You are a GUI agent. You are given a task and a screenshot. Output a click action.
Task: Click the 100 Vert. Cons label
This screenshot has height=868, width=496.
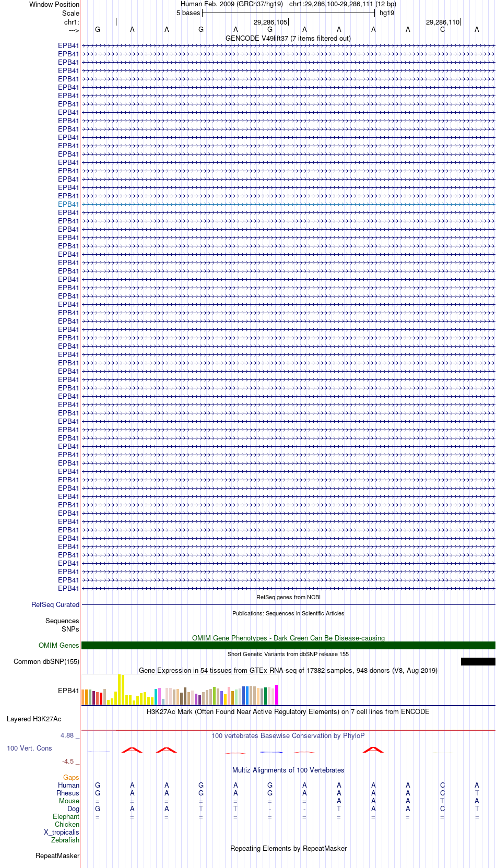[29, 748]
